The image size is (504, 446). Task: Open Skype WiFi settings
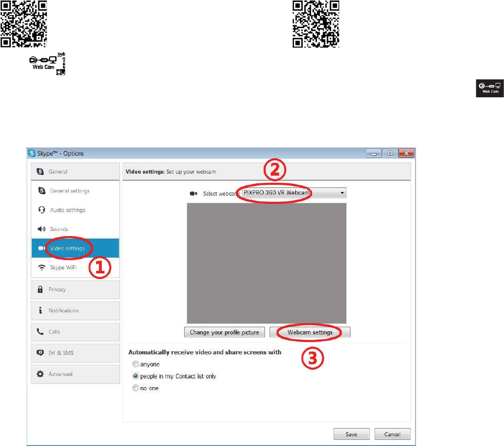pos(75,267)
